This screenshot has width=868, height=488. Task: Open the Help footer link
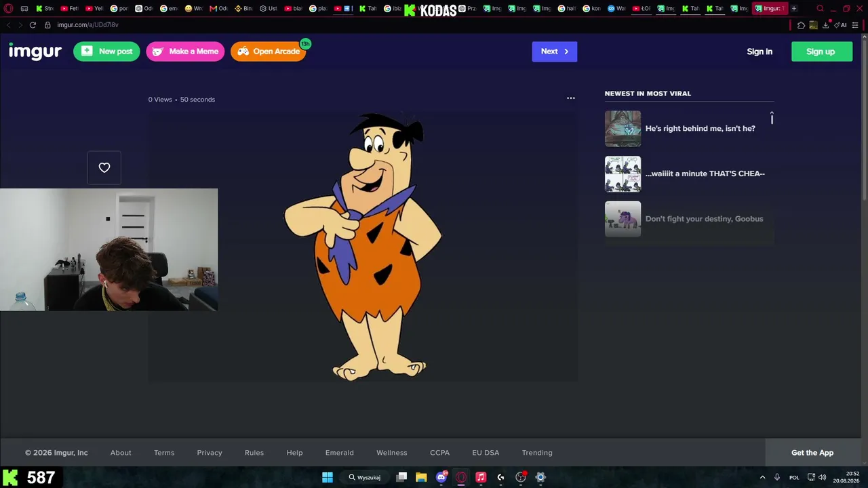pos(294,453)
